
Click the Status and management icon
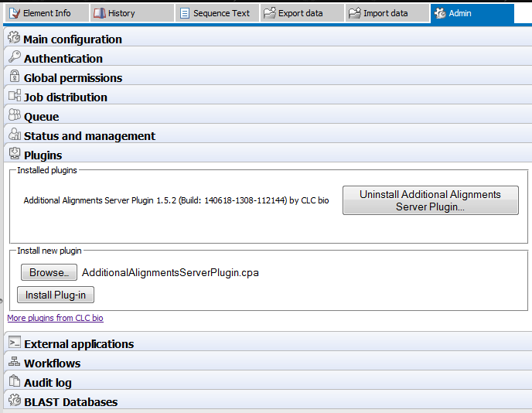click(x=14, y=135)
